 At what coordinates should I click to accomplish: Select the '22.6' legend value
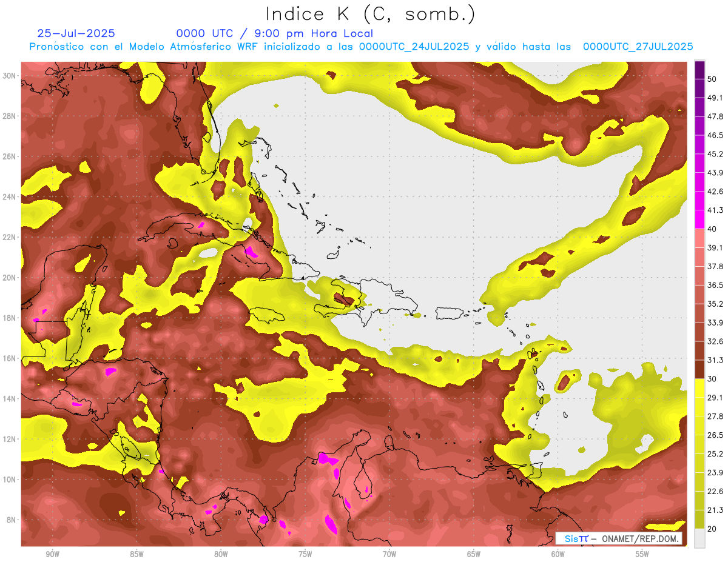point(715,492)
